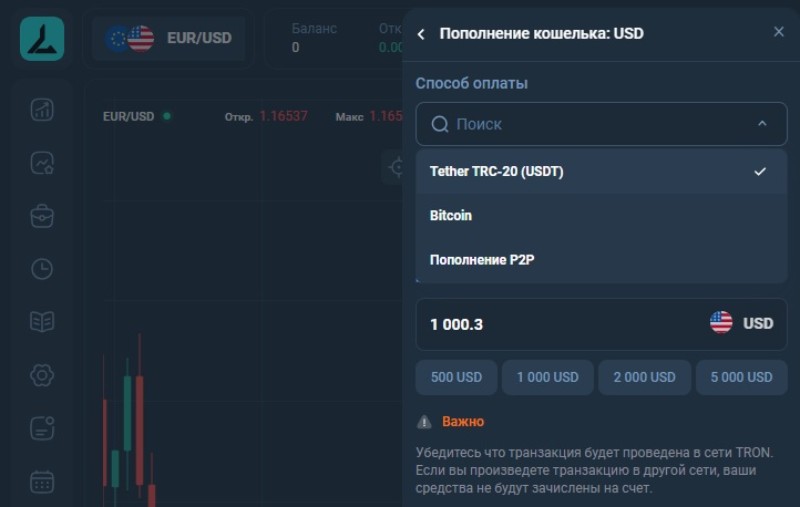Open the calendar icon in sidebar
This screenshot has height=507, width=800.
[x=42, y=481]
